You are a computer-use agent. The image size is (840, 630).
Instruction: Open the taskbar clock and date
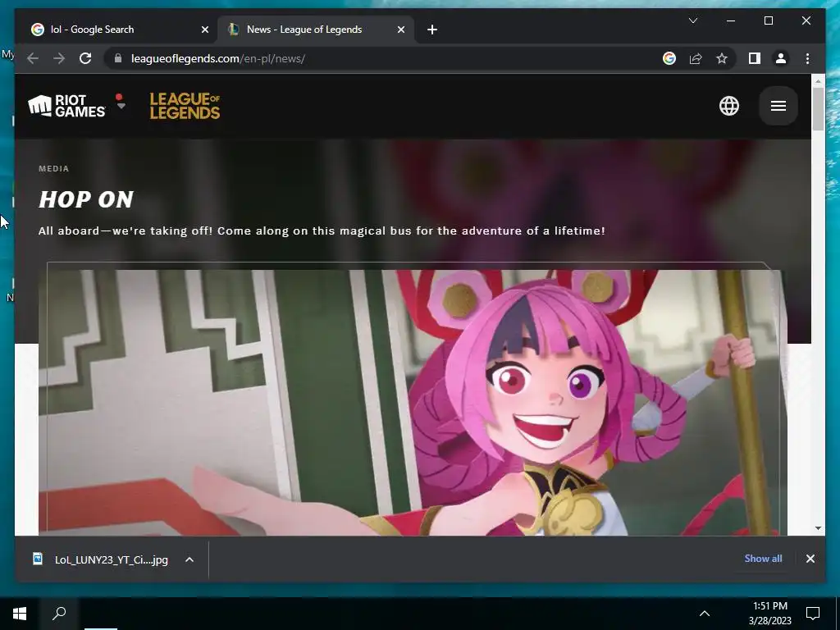pyautogui.click(x=769, y=614)
